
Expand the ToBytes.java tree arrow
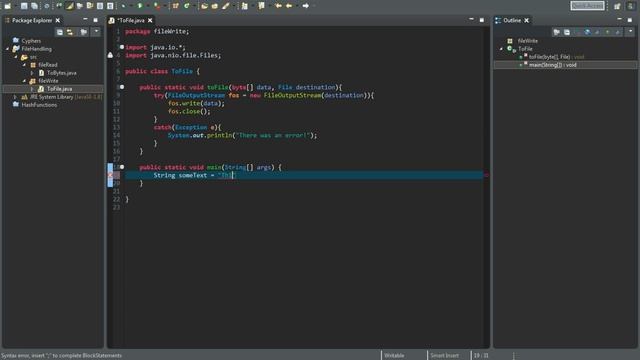(32, 73)
